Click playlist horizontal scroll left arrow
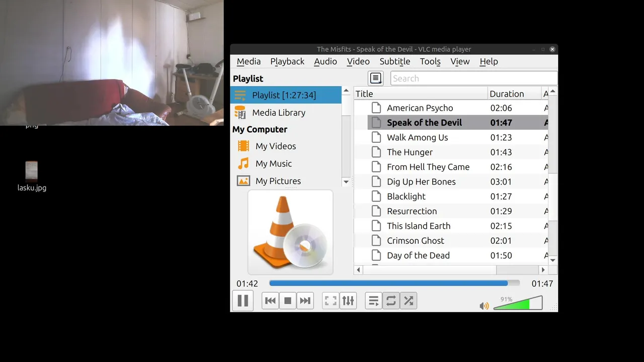Screen dimensions: 644x362 (x=358, y=270)
